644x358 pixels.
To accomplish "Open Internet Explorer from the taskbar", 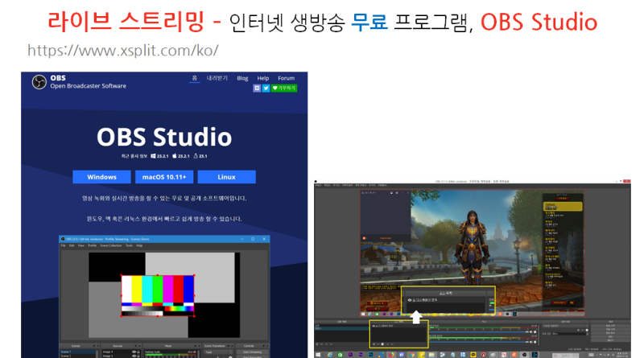I will tap(330, 354).
